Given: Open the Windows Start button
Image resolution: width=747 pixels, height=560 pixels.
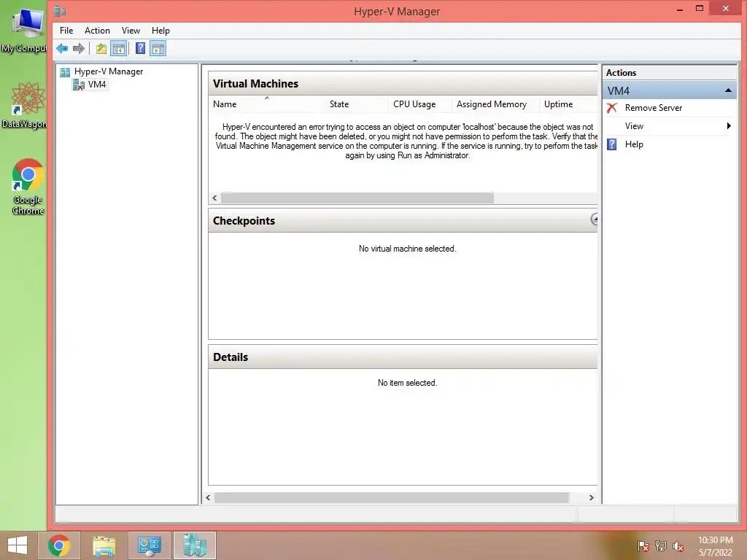Looking at the screenshot, I should click(x=18, y=545).
